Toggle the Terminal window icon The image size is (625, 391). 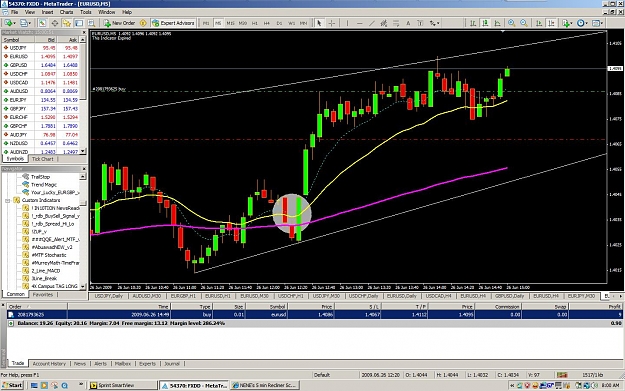pos(79,23)
